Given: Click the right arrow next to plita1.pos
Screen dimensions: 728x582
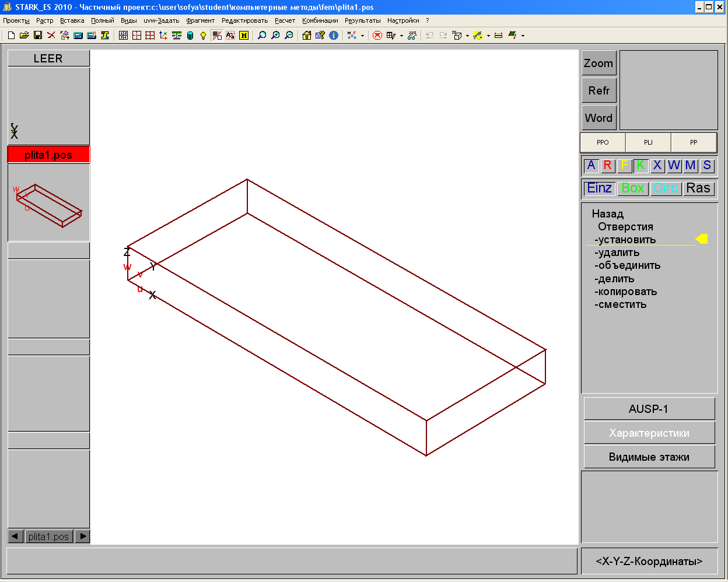Looking at the screenshot, I should (x=83, y=536).
